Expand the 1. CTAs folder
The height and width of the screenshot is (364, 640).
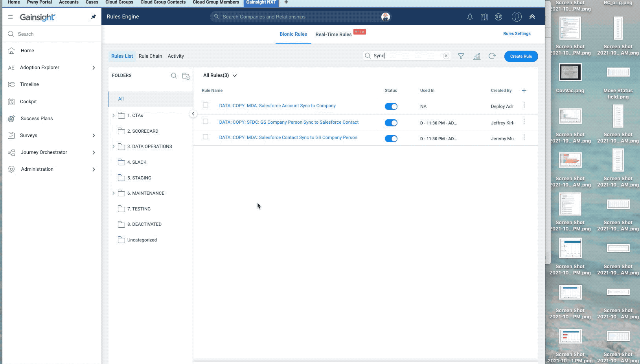pyautogui.click(x=114, y=115)
